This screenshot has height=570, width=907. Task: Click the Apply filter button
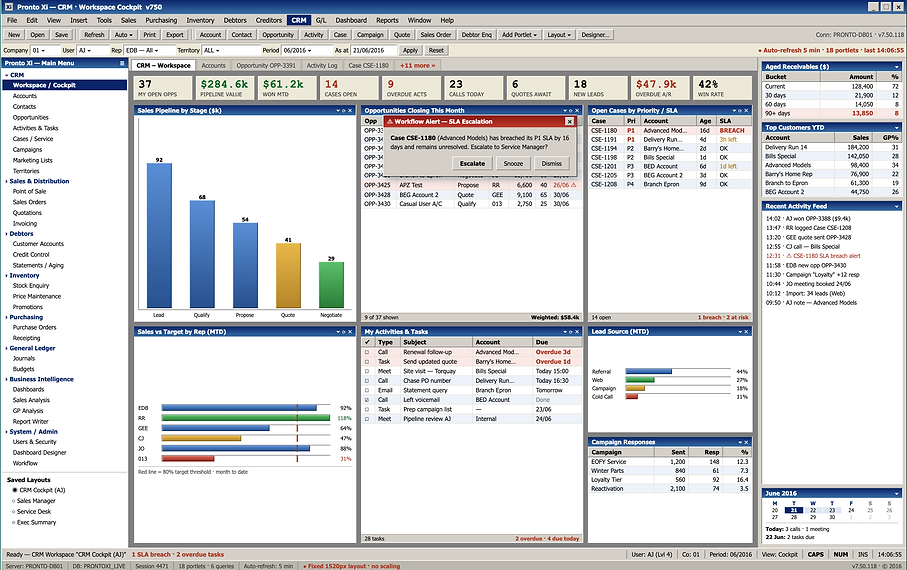pos(410,50)
